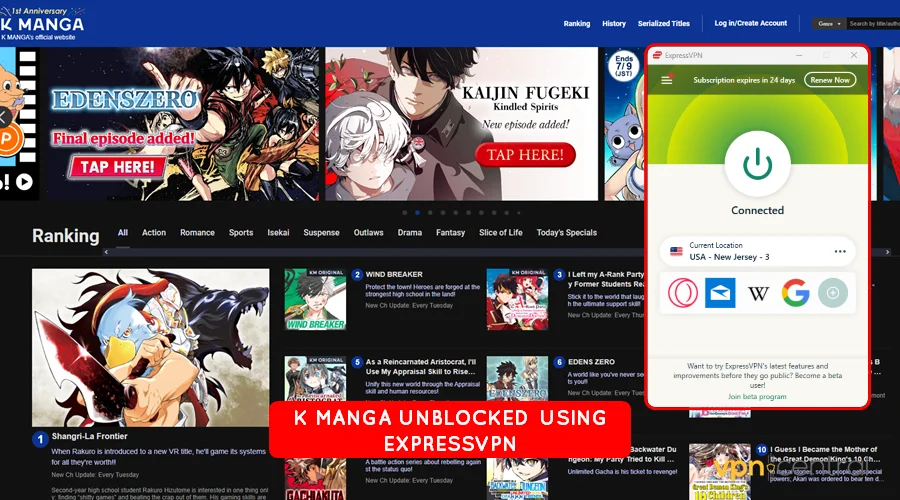Viewport: 900px width, 500px height.
Task: Select the Fantasy ranking tab
Action: coord(451,232)
